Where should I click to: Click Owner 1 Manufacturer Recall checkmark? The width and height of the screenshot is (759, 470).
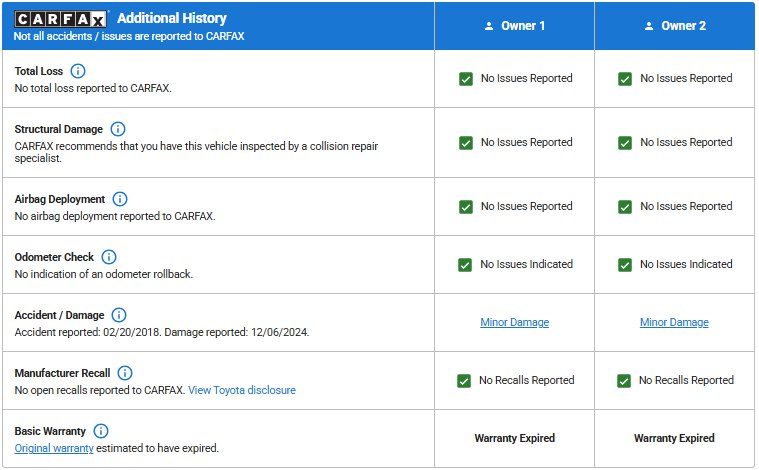tap(464, 381)
